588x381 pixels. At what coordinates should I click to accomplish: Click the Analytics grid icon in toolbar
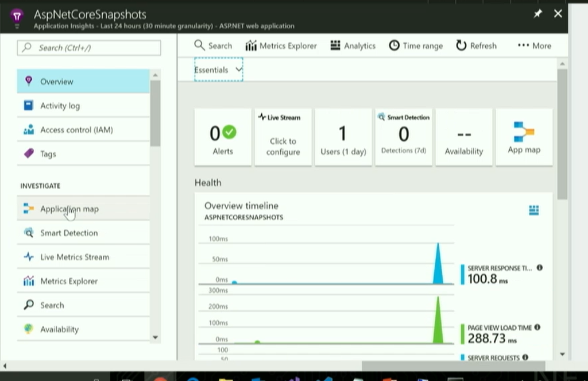coord(336,46)
